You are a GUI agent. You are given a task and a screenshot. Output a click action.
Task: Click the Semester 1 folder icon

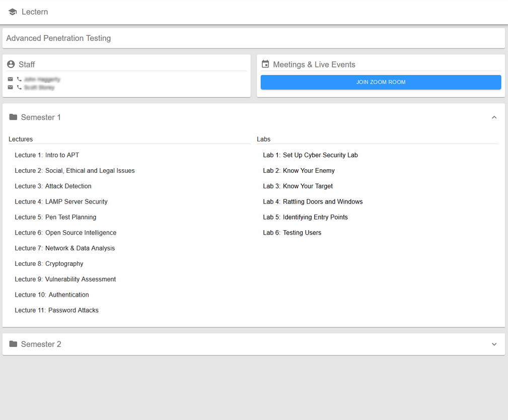click(x=13, y=117)
